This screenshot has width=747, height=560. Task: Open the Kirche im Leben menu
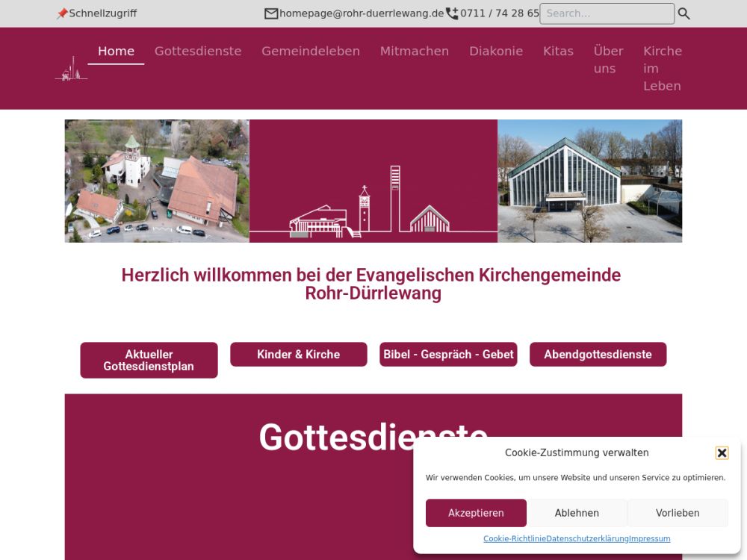click(x=663, y=68)
